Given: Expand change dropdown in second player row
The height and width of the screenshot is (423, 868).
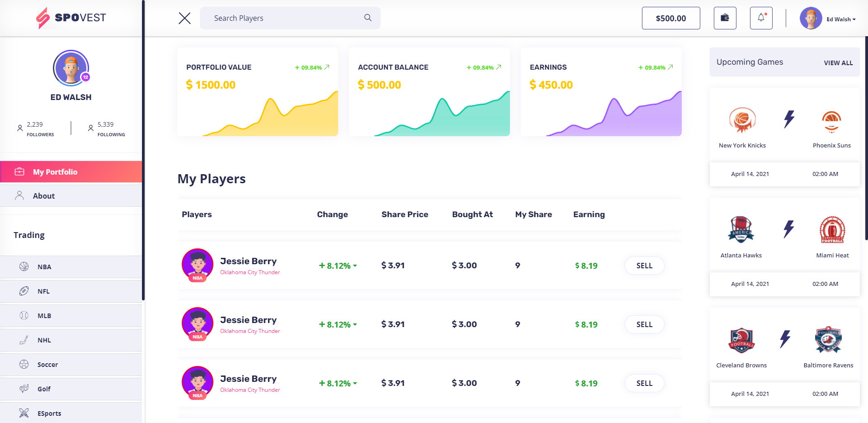Looking at the screenshot, I should tap(355, 325).
